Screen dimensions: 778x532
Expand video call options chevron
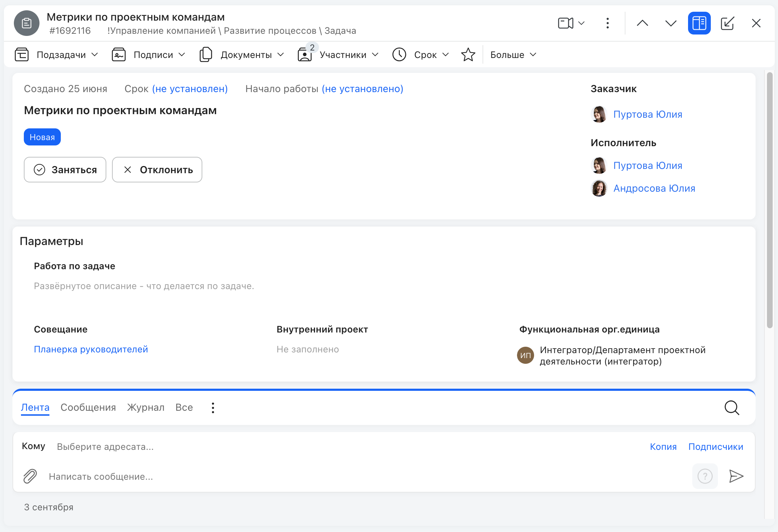coord(581,23)
